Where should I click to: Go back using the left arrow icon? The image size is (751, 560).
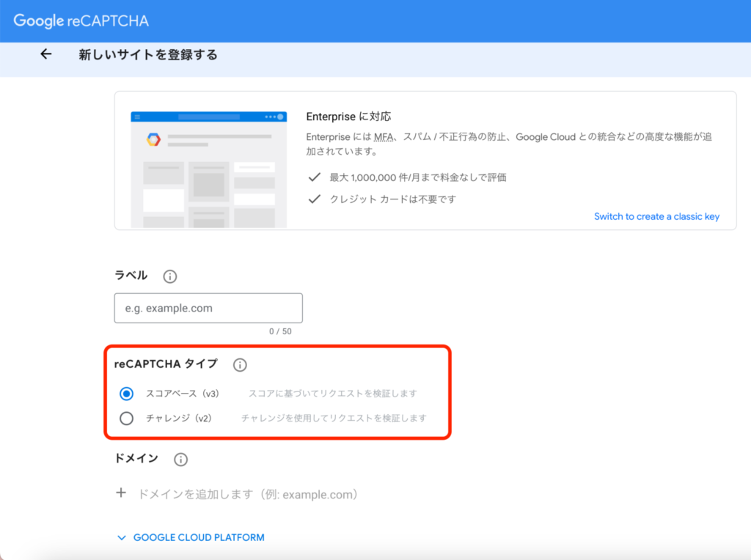46,54
